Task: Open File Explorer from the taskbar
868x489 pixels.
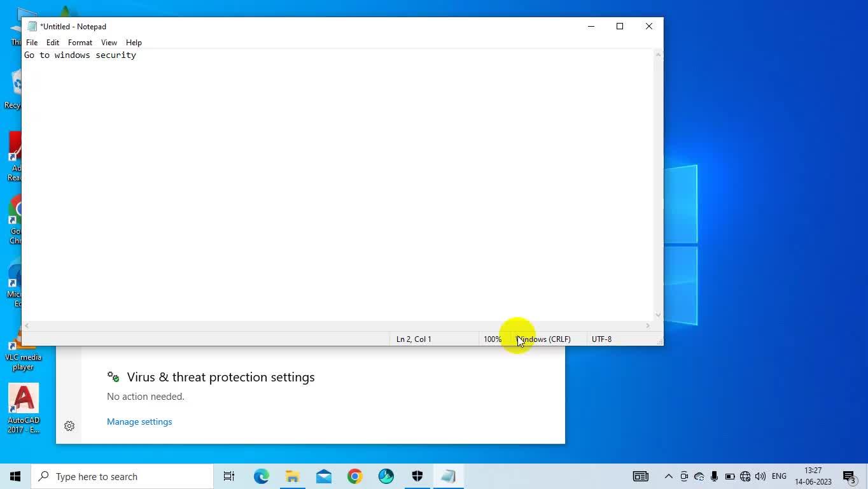Action: click(292, 476)
